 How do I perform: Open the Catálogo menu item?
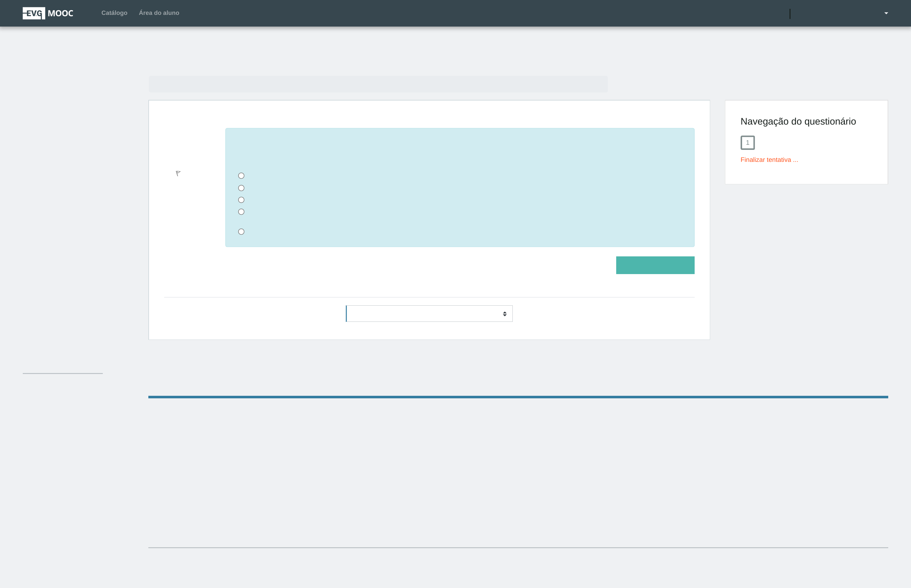pyautogui.click(x=114, y=13)
